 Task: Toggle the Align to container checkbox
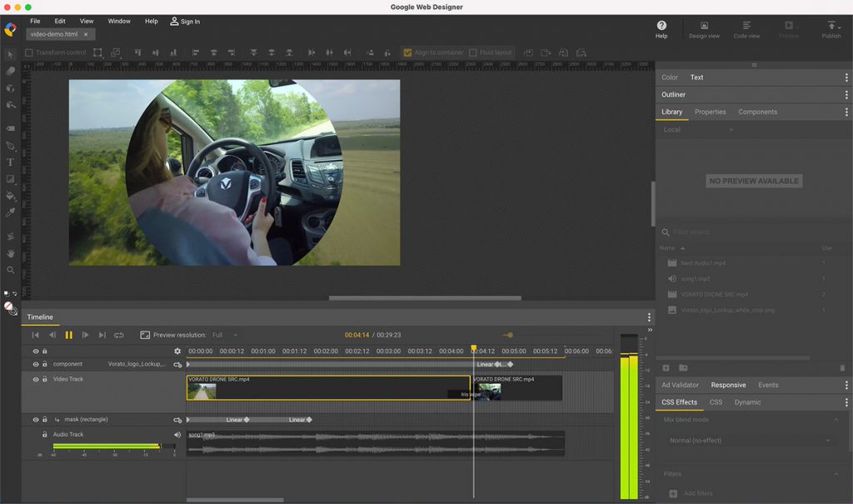coord(407,52)
